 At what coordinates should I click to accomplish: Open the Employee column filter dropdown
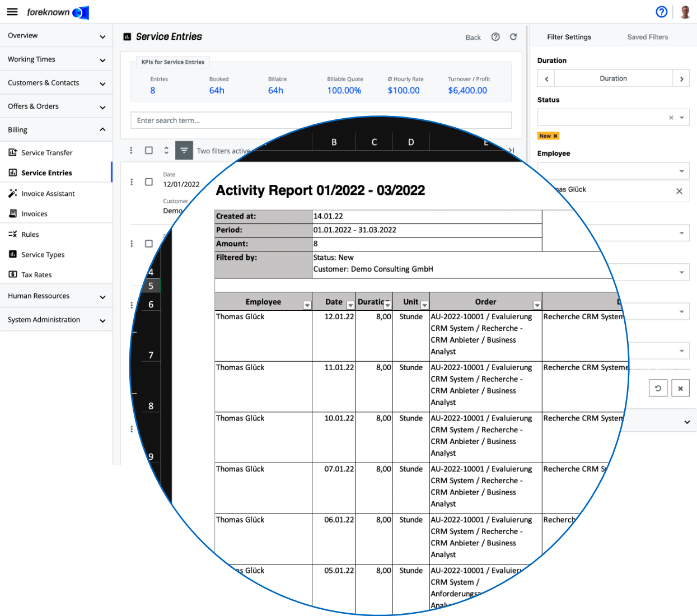[307, 305]
